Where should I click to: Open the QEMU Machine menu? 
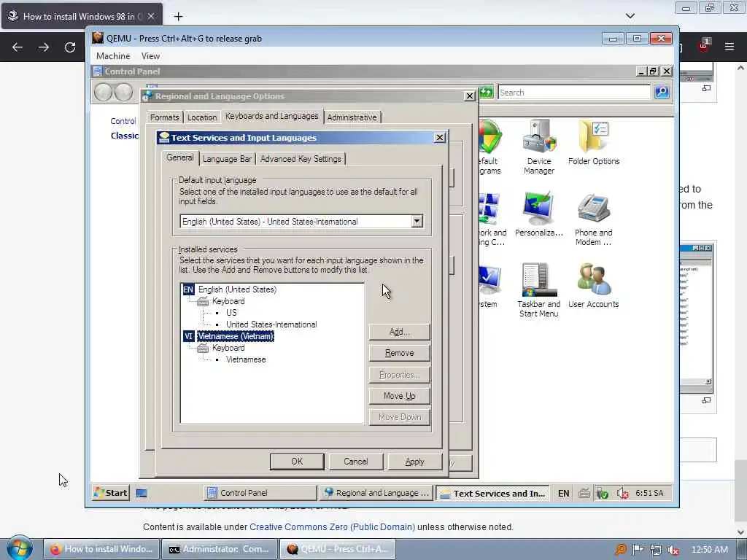coord(113,55)
